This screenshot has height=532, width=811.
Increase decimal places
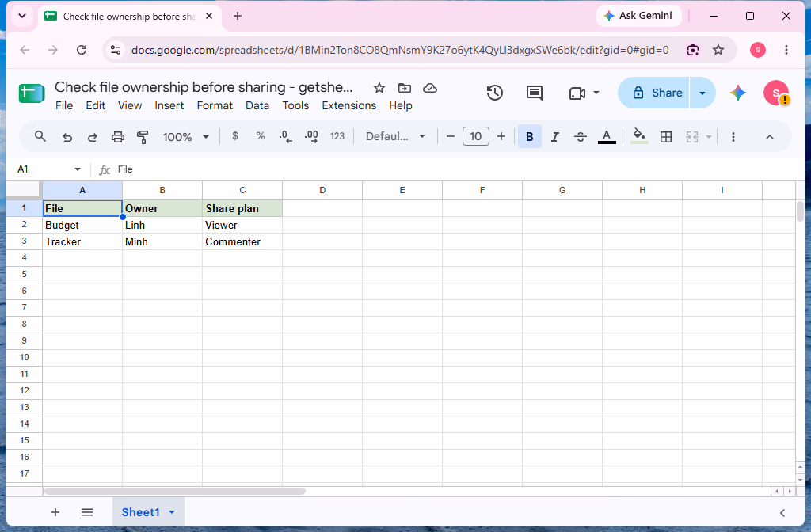311,136
